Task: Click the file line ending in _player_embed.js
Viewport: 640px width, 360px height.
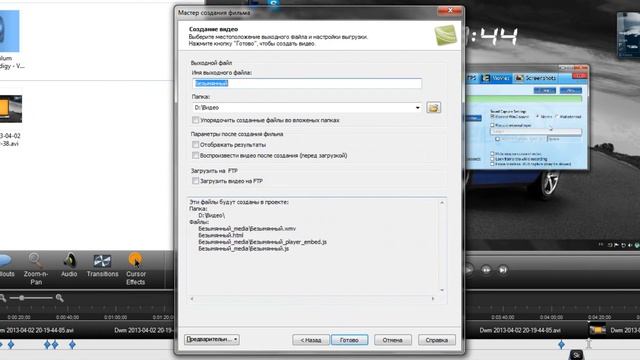Action: [x=262, y=242]
